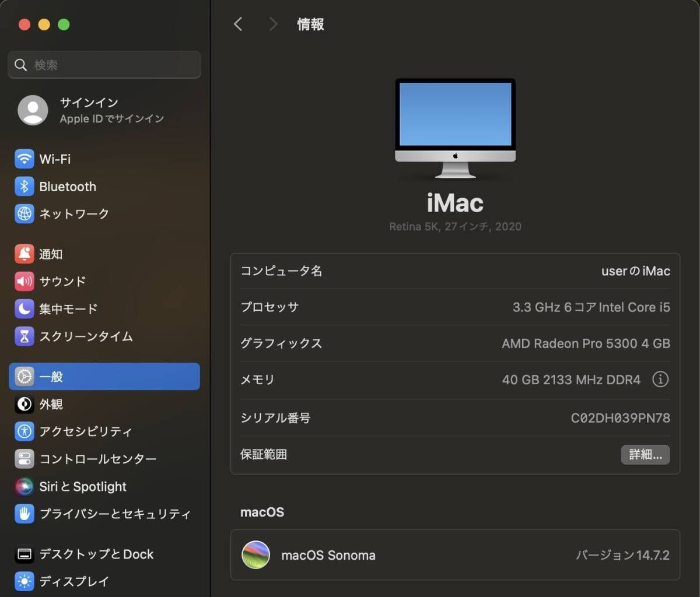The width and height of the screenshot is (700, 597).
Task: Click the 集中モード moon icon
Action: click(24, 309)
